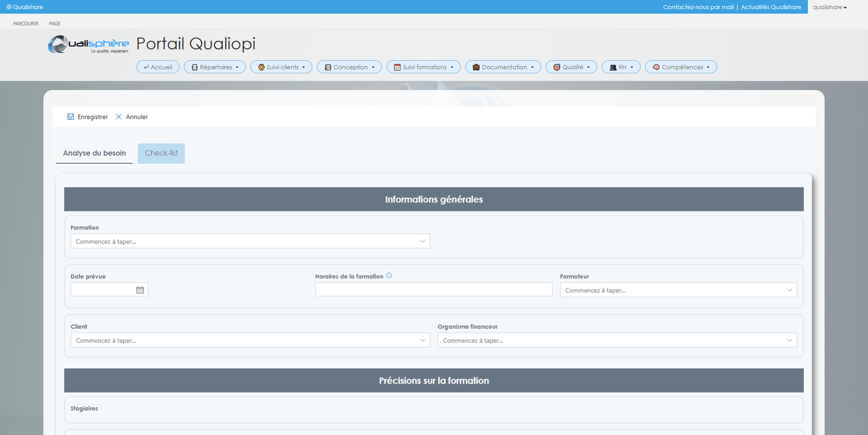The height and width of the screenshot is (435, 868).
Task: Open the Qualité menu
Action: [x=571, y=67]
